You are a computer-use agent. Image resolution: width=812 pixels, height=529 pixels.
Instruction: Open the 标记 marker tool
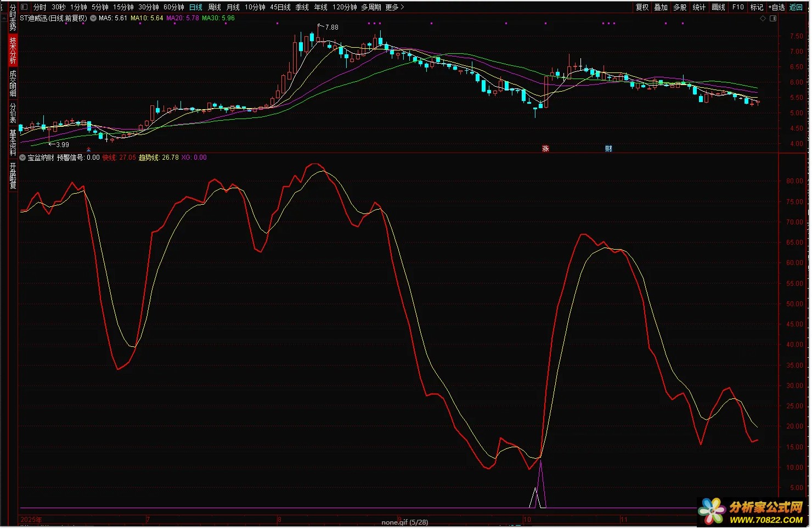pyautogui.click(x=757, y=7)
